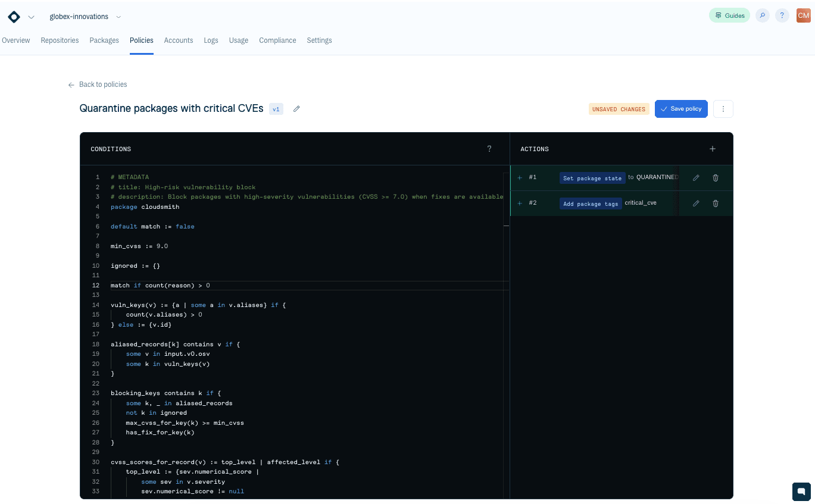This screenshot has height=504, width=815.
Task: Click code line 'ignored := {}'
Action: (135, 266)
